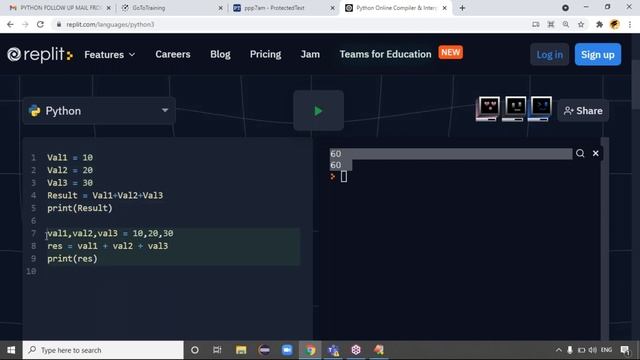Click the neutral-face computer avatar
The width and height of the screenshot is (640, 360).
[514, 109]
